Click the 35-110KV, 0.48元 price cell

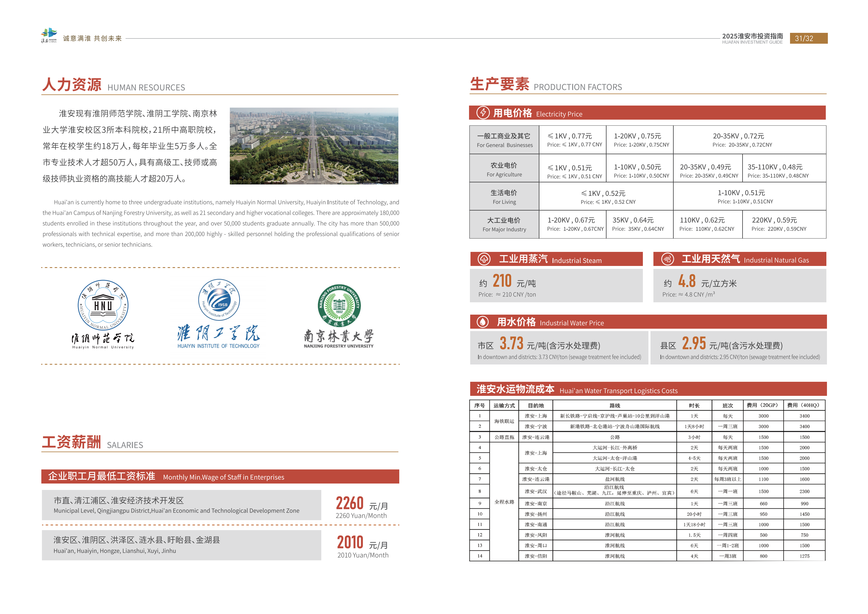[x=784, y=168]
